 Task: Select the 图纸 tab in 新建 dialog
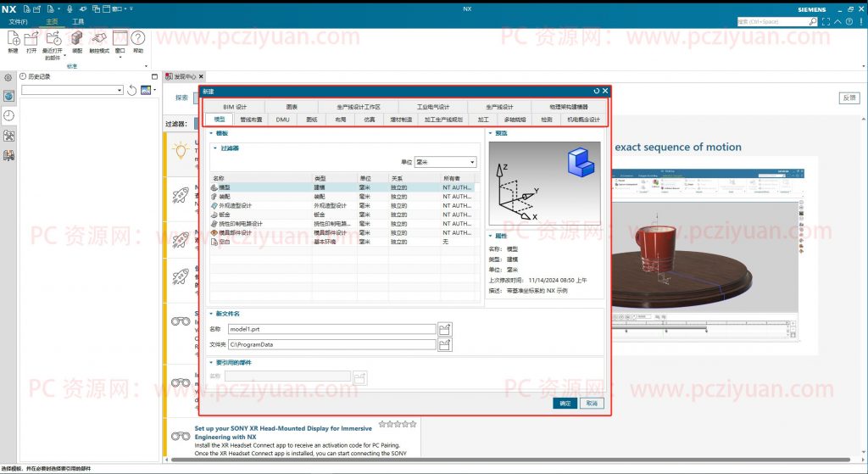[312, 120]
